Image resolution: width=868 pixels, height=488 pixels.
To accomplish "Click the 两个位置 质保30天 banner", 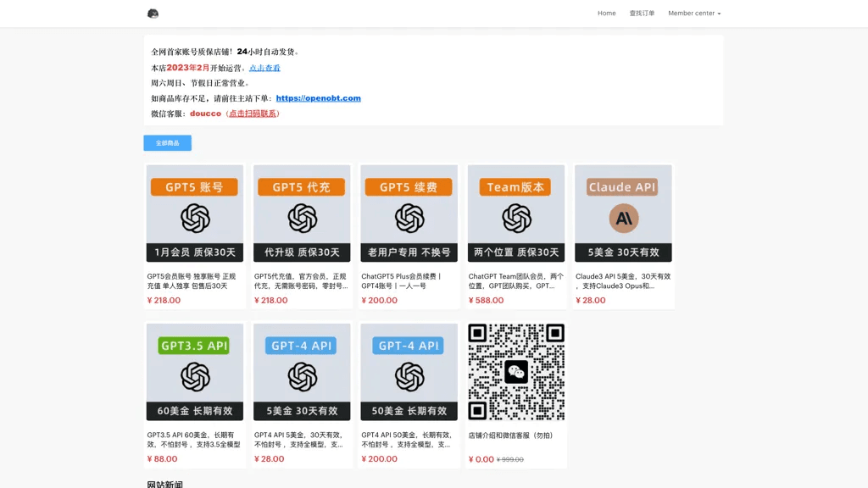I will coord(516,252).
